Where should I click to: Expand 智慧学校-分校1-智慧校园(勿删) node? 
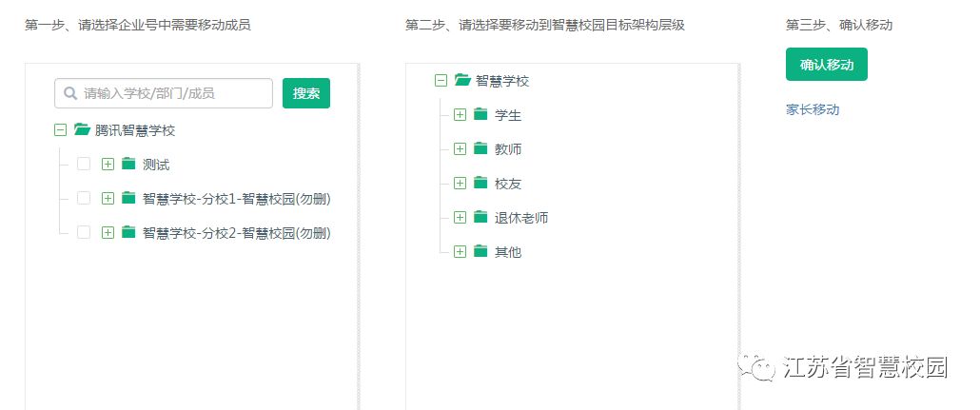click(x=108, y=198)
